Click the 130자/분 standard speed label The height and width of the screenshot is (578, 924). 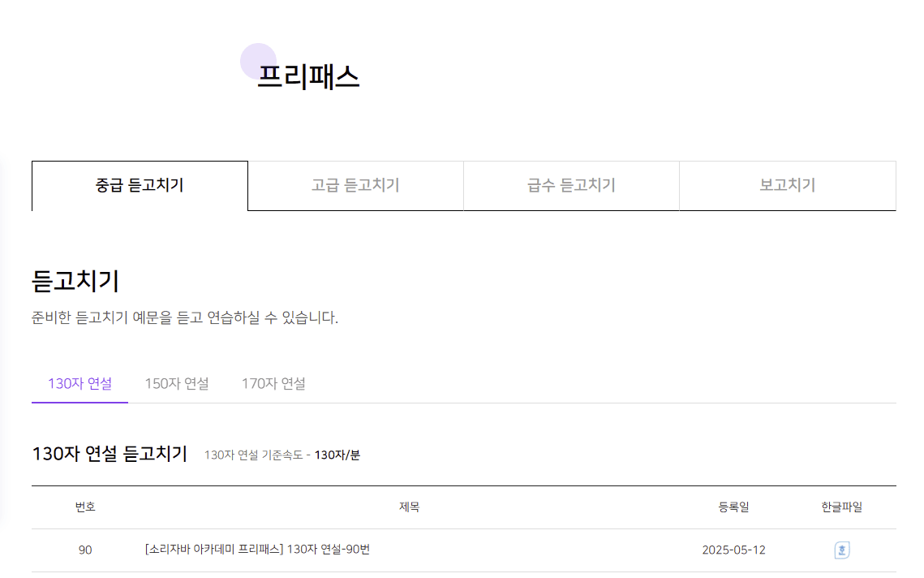pos(337,455)
